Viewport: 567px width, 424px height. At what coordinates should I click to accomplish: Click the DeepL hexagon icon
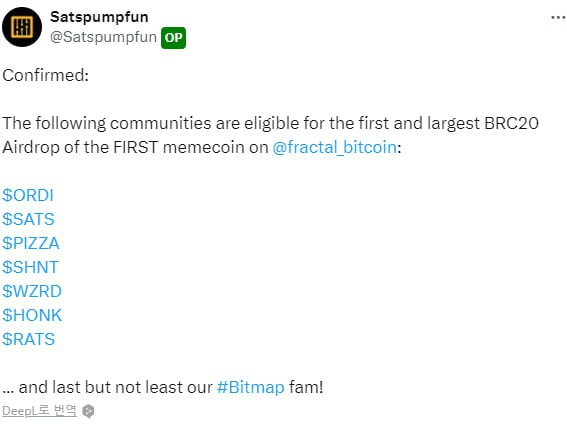click(x=89, y=411)
